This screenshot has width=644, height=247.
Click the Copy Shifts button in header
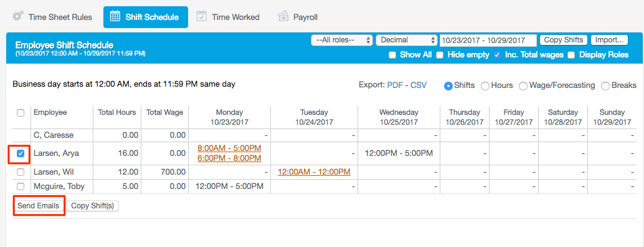coord(564,40)
